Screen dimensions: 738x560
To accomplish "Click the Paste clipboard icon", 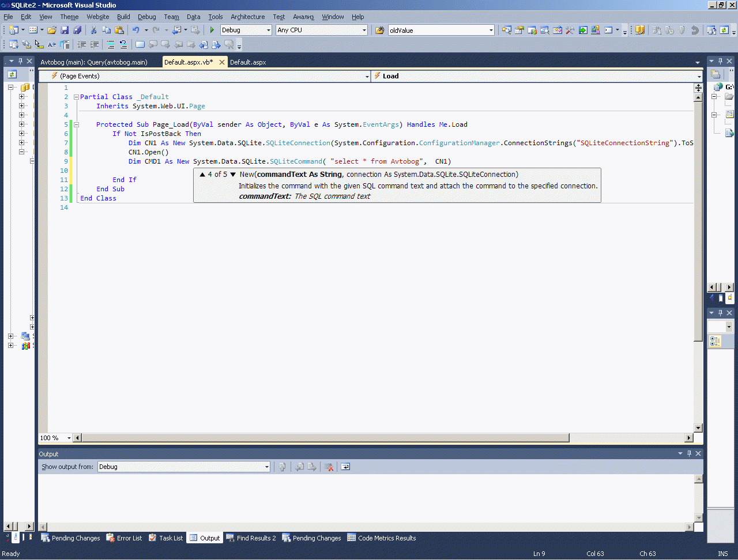I will point(119,30).
